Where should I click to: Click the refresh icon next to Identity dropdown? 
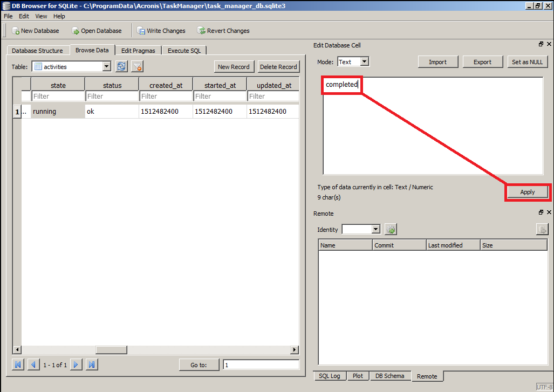point(391,229)
